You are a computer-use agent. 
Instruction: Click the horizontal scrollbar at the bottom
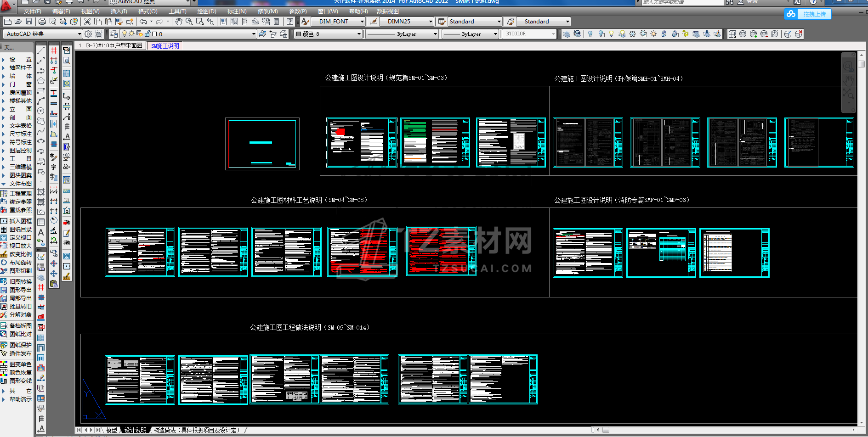click(x=725, y=430)
